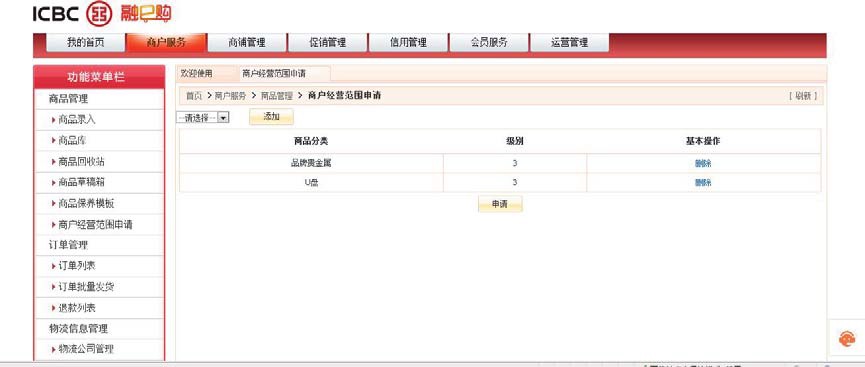865x367 pixels.
Task: Switch to the 欢迎使用 page tab
Action: [x=196, y=73]
